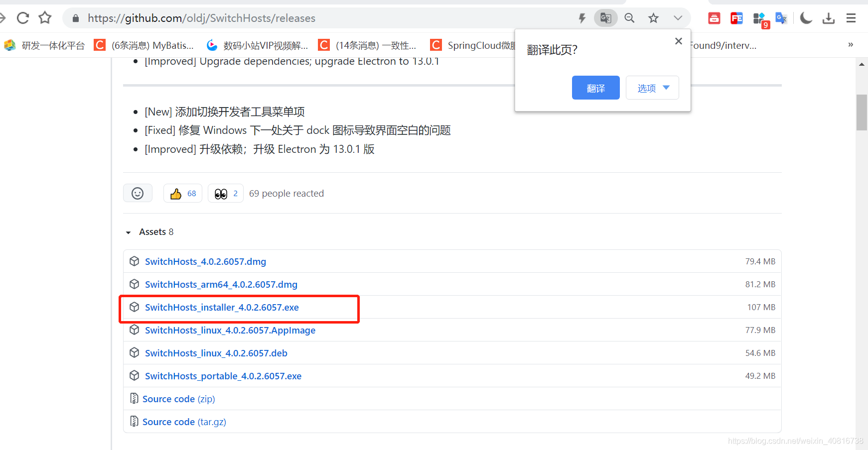The image size is (868, 450).
Task: Click '69 people reacted' text
Action: (x=287, y=194)
